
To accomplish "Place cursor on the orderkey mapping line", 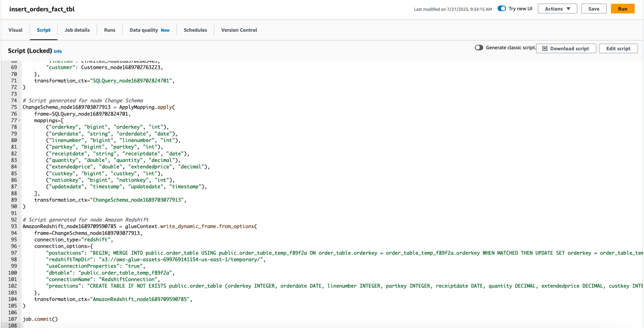I will (107, 127).
